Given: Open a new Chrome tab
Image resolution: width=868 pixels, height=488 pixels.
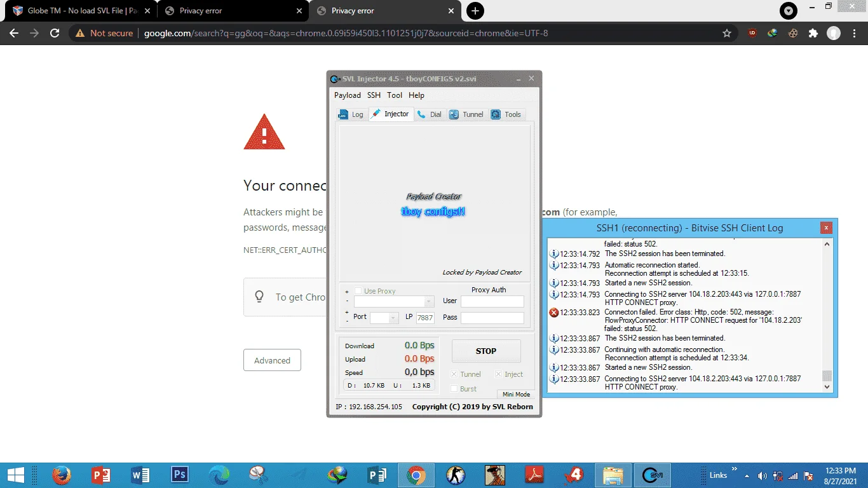Looking at the screenshot, I should point(475,11).
